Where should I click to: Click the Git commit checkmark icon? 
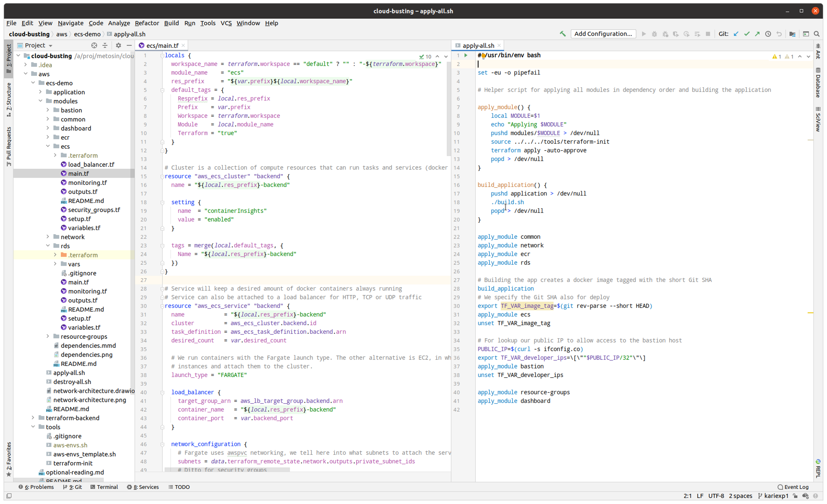point(746,34)
